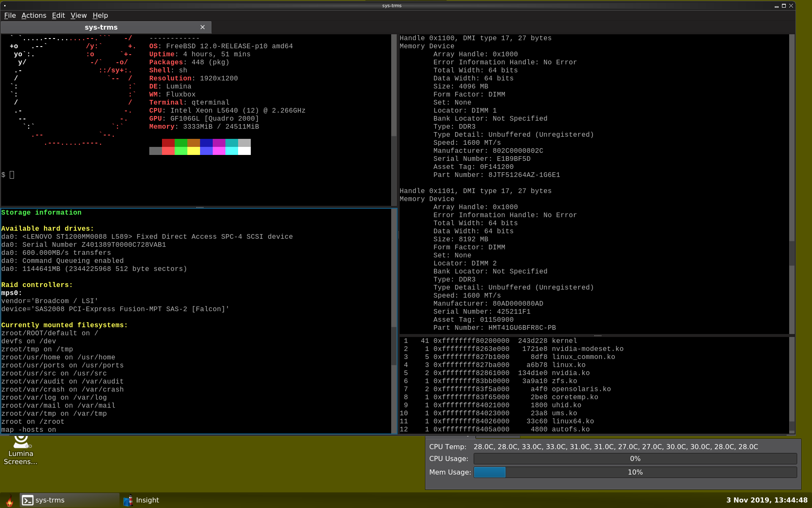
Task: Click the 'Storage information' heading
Action: pyautogui.click(x=41, y=213)
